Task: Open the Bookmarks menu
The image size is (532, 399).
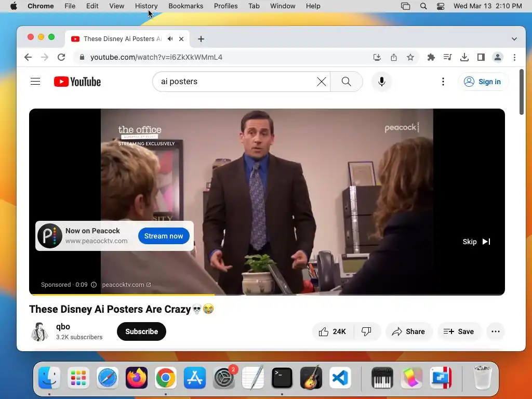Action: [185, 6]
